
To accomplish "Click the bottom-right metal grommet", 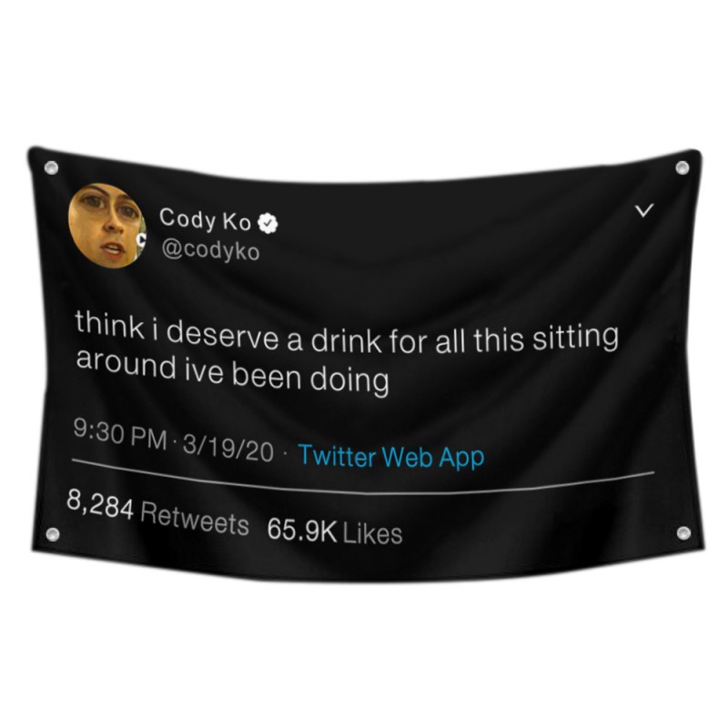I will pyautogui.click(x=683, y=532).
